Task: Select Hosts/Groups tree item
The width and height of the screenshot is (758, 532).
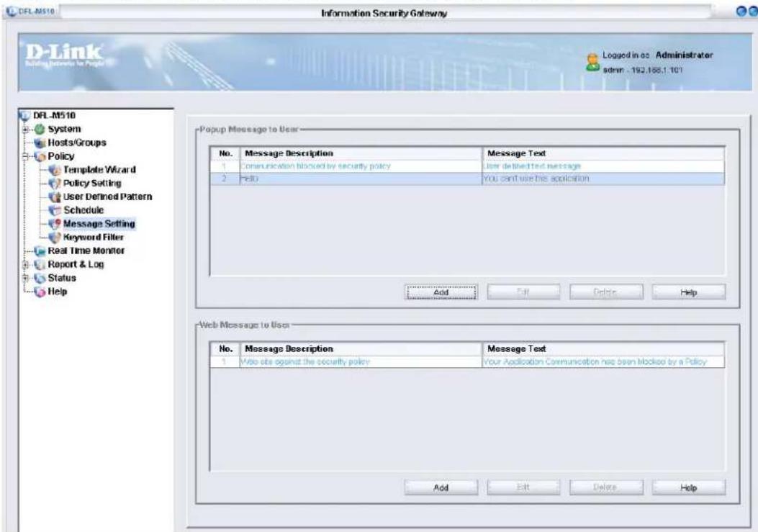Action: tap(77, 143)
